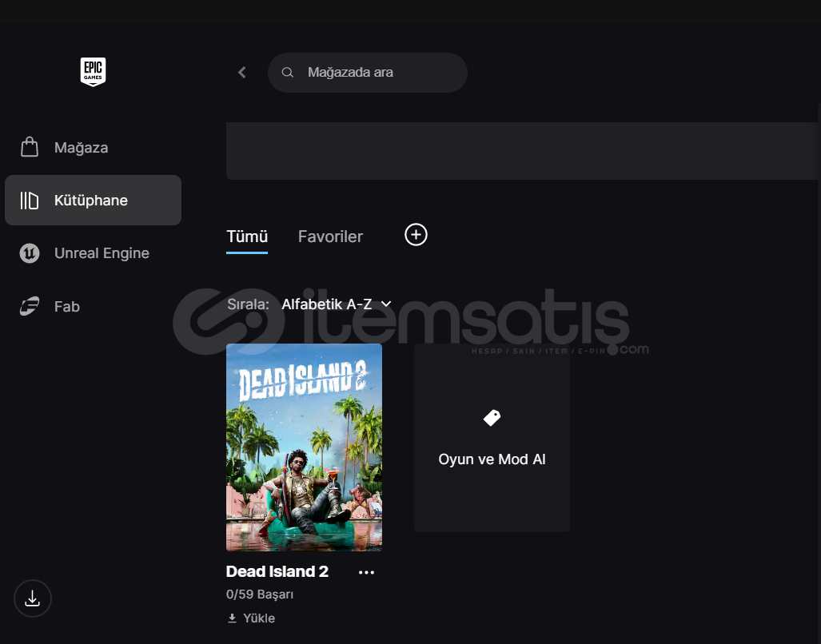The image size is (821, 644).
Task: Click the Dead Island 2 title
Action: (x=277, y=572)
